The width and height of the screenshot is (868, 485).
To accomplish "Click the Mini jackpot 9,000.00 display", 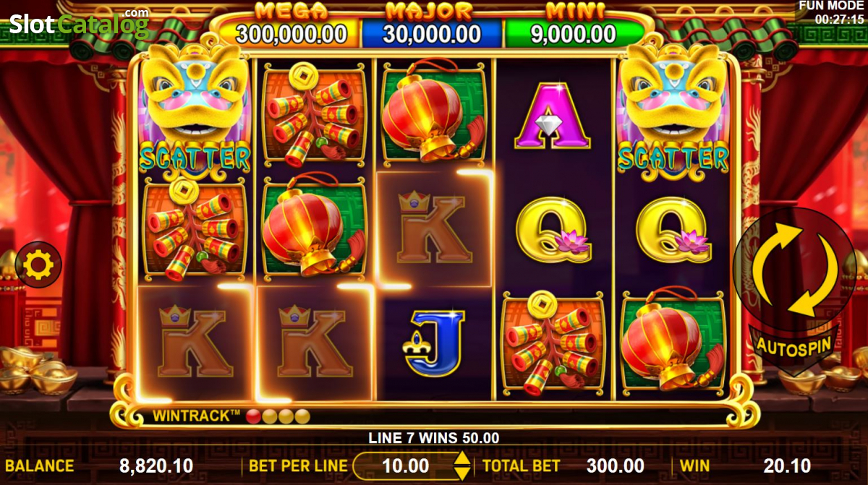I will (574, 33).
